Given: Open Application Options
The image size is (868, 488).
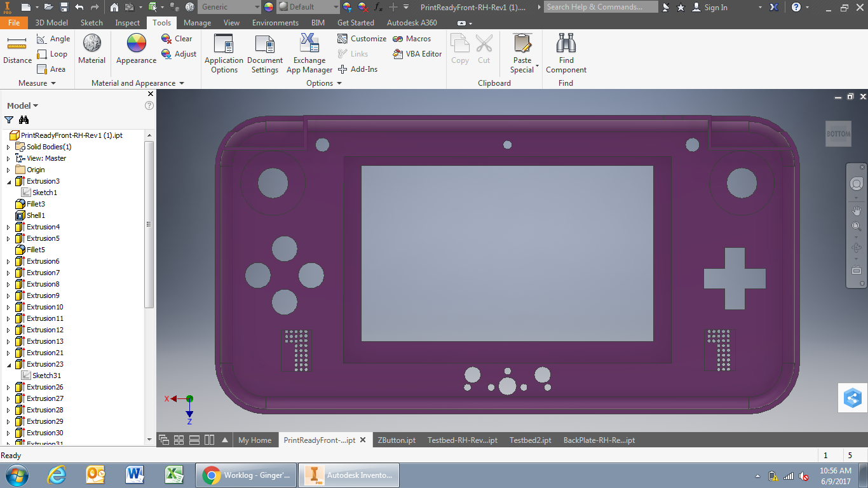Looking at the screenshot, I should [x=224, y=54].
